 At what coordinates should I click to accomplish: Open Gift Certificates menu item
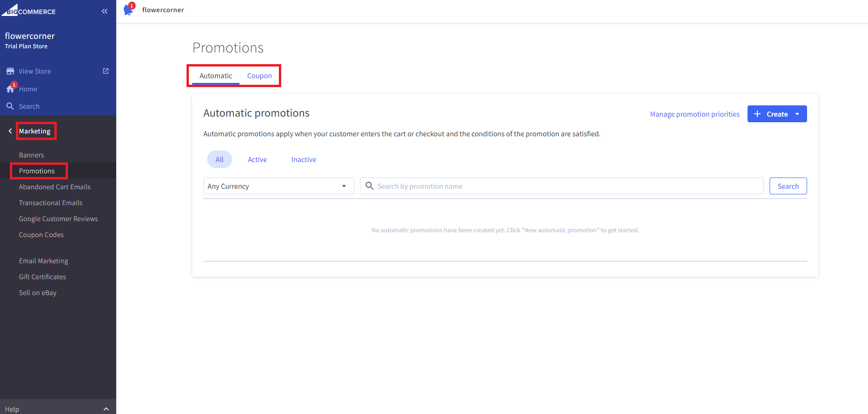[x=43, y=277]
